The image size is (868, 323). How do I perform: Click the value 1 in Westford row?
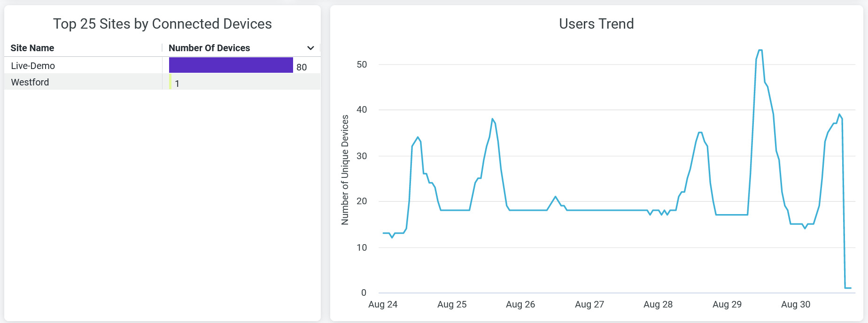(x=177, y=84)
